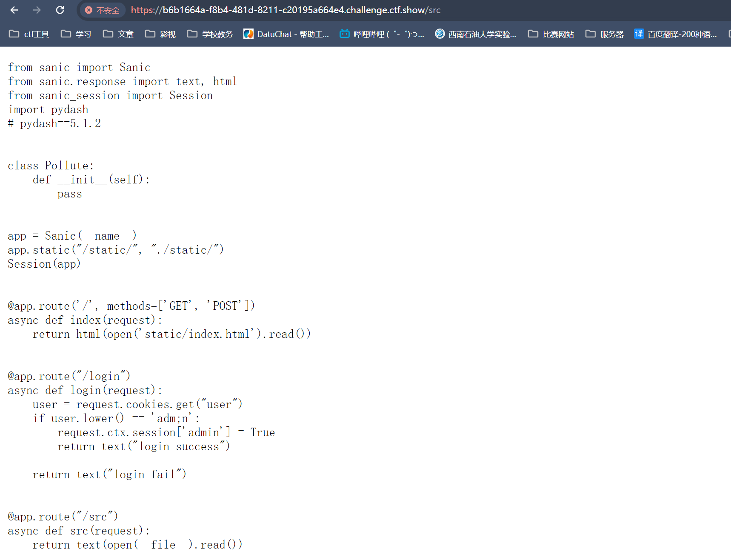Click the line 'import pydash'

48,109
